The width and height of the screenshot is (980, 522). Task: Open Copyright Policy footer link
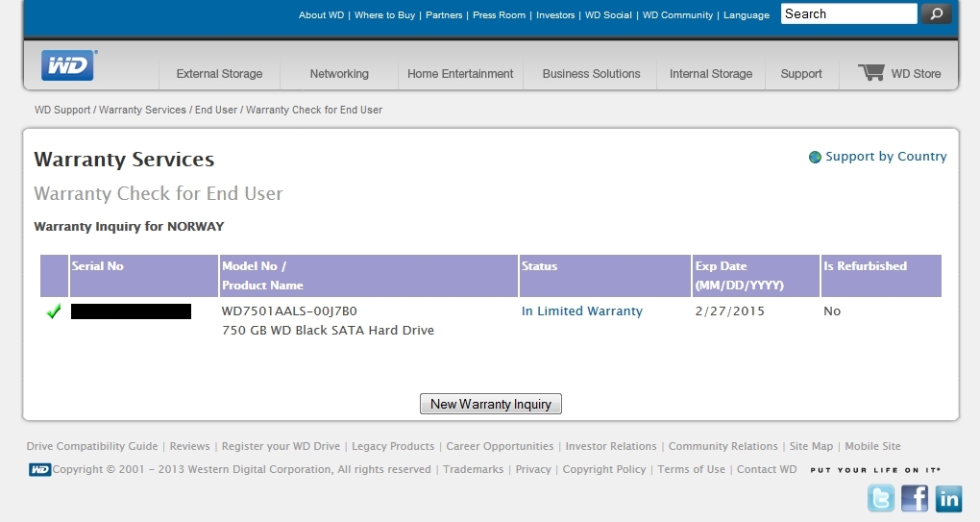point(603,469)
